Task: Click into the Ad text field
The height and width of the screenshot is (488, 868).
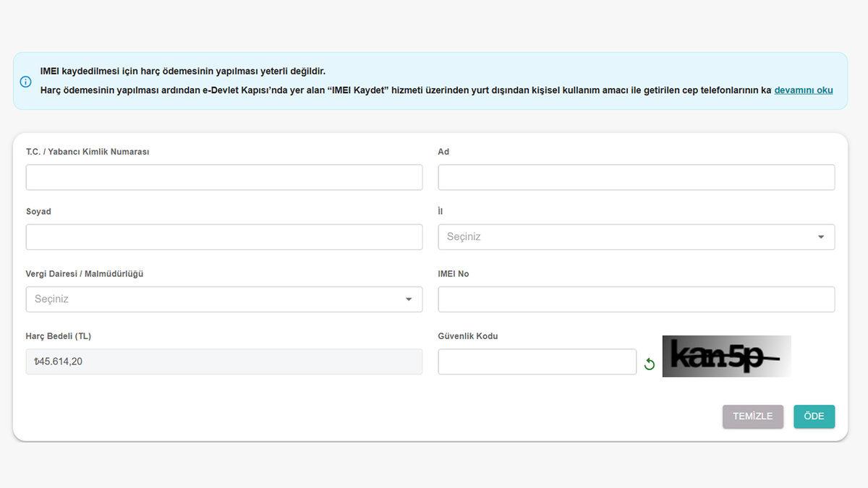Action: point(637,177)
